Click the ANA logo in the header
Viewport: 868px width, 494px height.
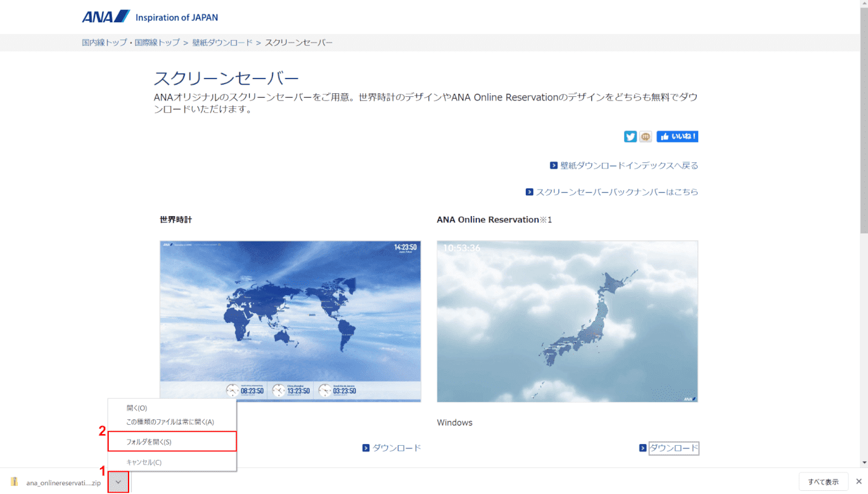click(x=106, y=16)
